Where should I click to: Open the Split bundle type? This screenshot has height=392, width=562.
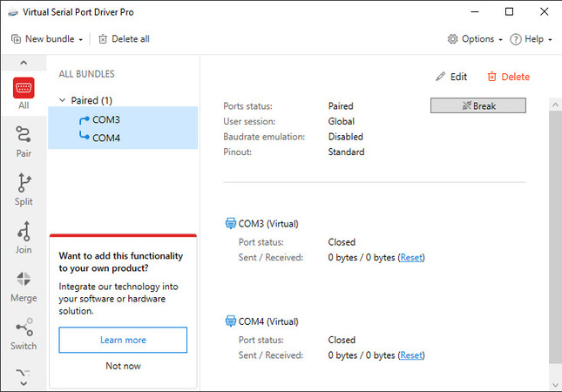24,190
